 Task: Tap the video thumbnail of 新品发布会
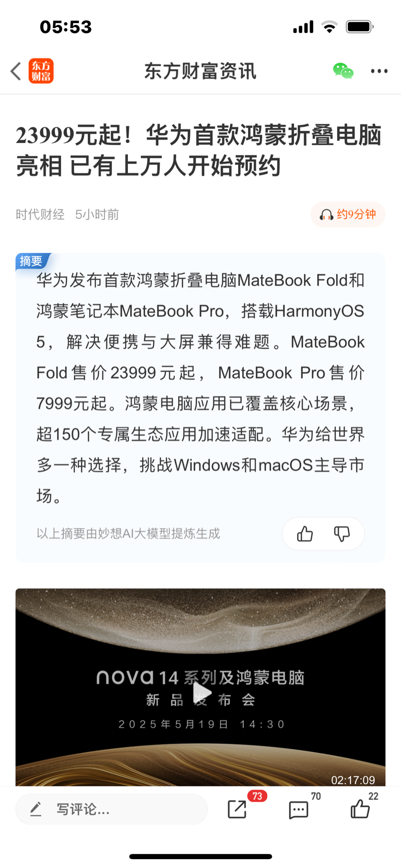(200, 687)
